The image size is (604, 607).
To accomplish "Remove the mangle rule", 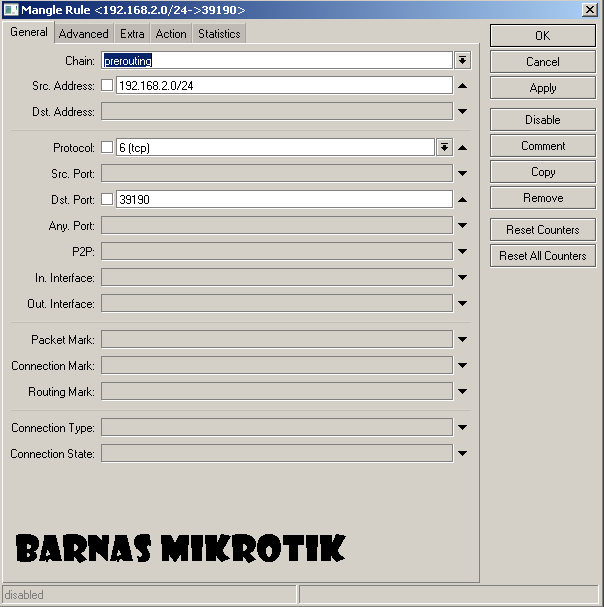I will tap(543, 198).
